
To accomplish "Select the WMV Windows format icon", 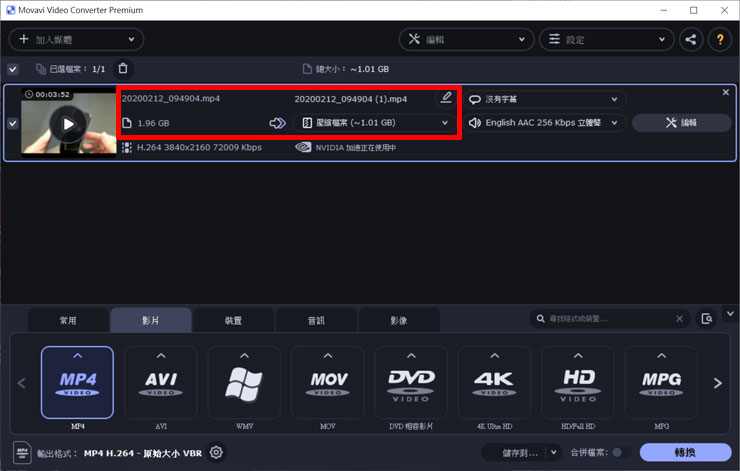I will 244,382.
